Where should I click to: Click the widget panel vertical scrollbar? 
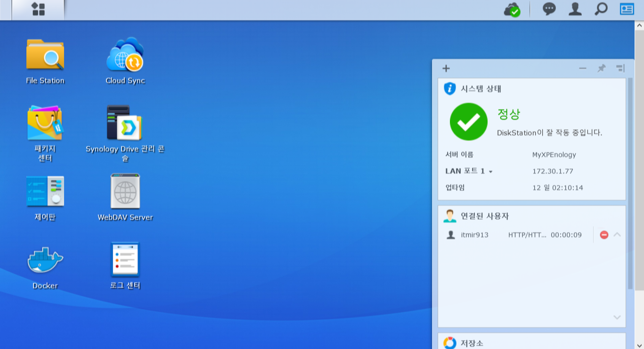click(x=630, y=184)
